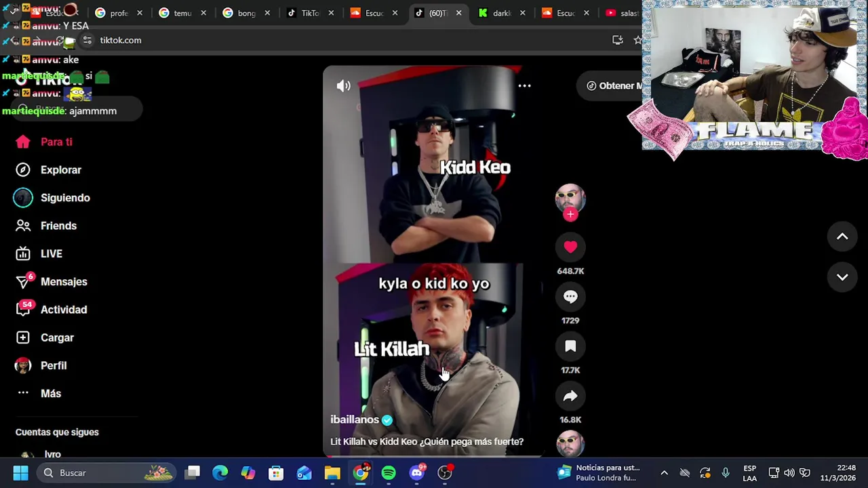Open the comments bubble icon
Viewport: 868px width, 488px height.
pyautogui.click(x=570, y=297)
